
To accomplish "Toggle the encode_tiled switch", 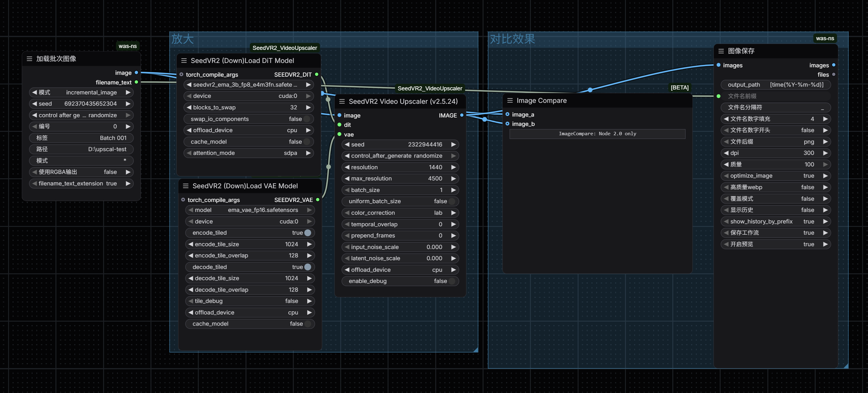I will point(307,232).
